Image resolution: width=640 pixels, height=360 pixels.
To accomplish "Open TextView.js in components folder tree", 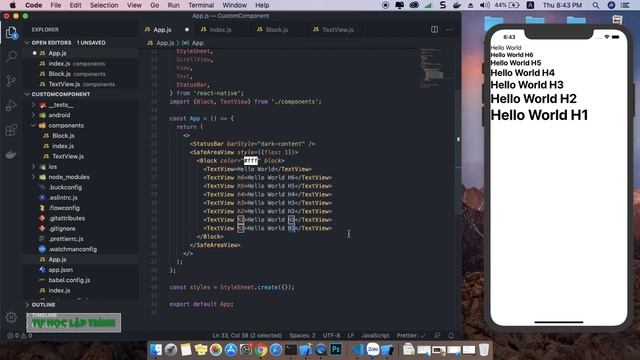I will point(68,156).
